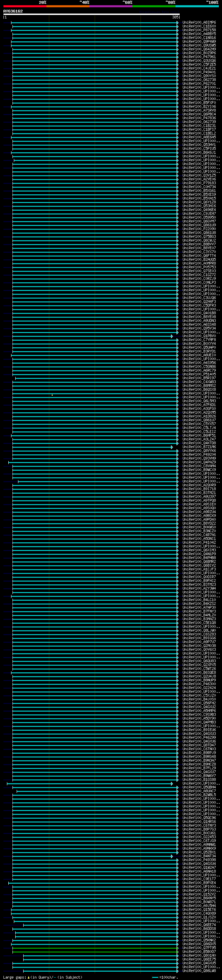The width and height of the screenshot is (222, 980).
Task: Select the UniRef100_Q6EE74 label
Action: pos(199,925)
